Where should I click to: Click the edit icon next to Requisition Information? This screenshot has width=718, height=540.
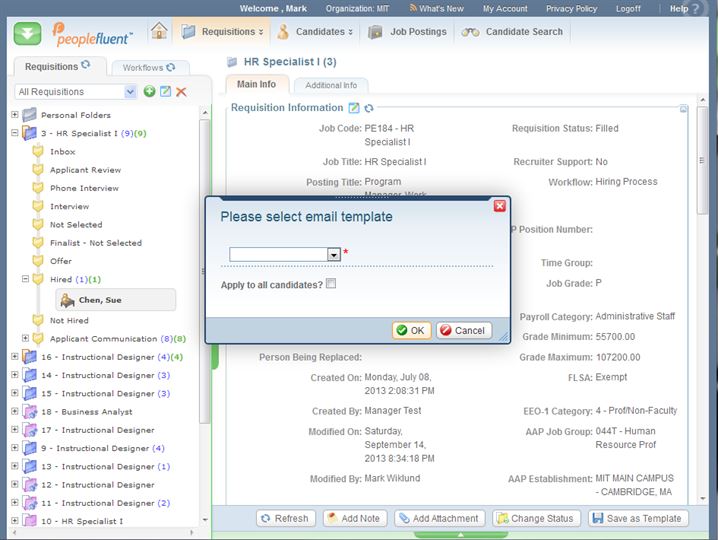tap(354, 108)
